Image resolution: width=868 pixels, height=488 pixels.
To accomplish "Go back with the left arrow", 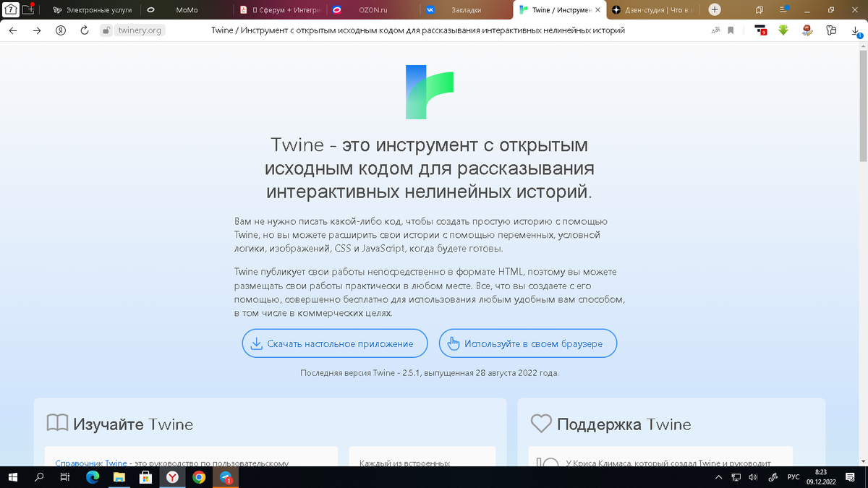I will click(x=13, y=30).
